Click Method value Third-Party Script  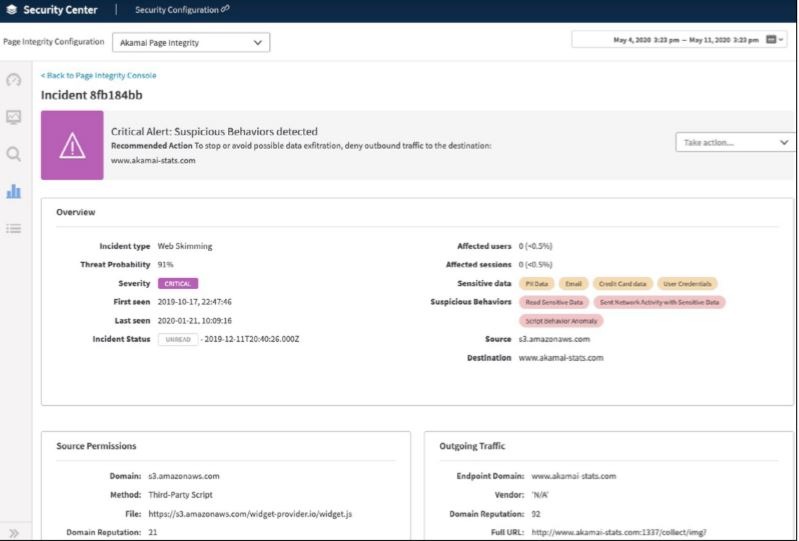pyautogui.click(x=180, y=495)
